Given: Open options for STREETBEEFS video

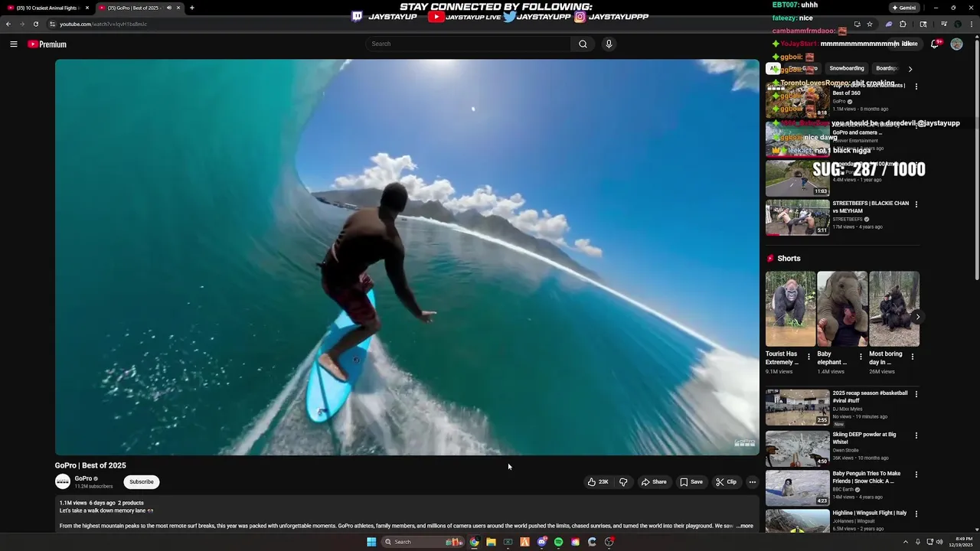Looking at the screenshot, I should tap(916, 204).
